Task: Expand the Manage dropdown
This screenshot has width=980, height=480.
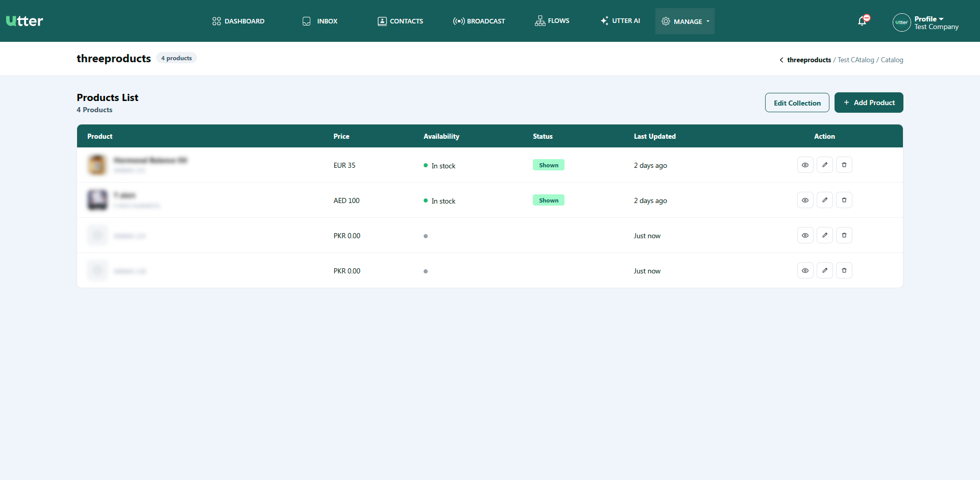Action: (x=685, y=21)
